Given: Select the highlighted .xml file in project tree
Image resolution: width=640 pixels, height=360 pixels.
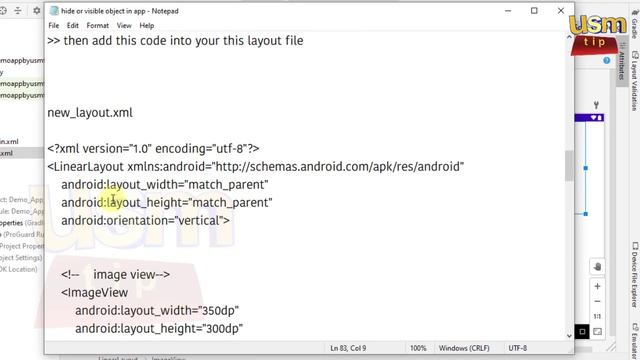Looking at the screenshot, I should click(22, 153).
